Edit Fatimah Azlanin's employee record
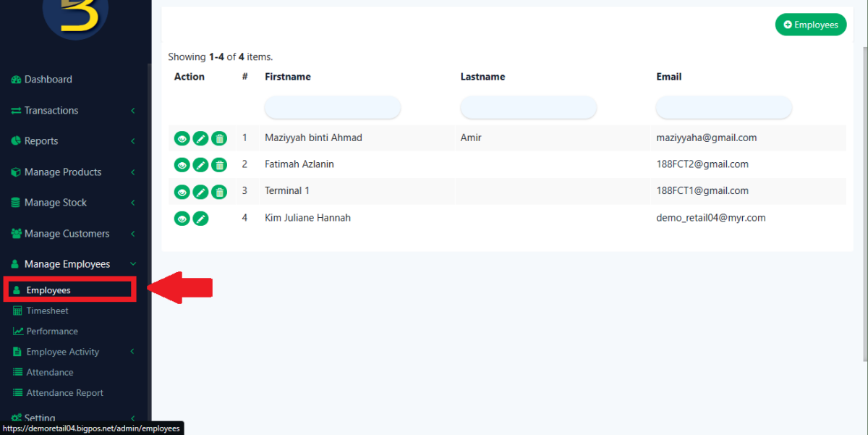The image size is (868, 435). (x=200, y=164)
